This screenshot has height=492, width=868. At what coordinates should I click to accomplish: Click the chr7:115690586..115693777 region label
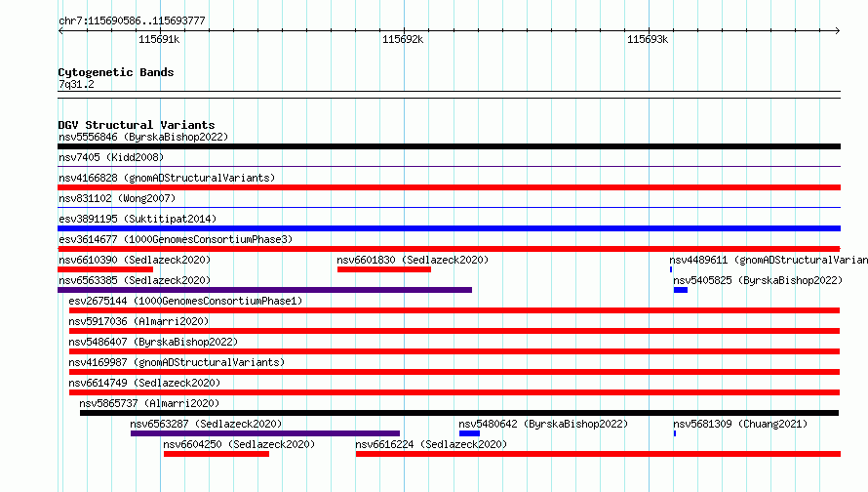[x=132, y=20]
